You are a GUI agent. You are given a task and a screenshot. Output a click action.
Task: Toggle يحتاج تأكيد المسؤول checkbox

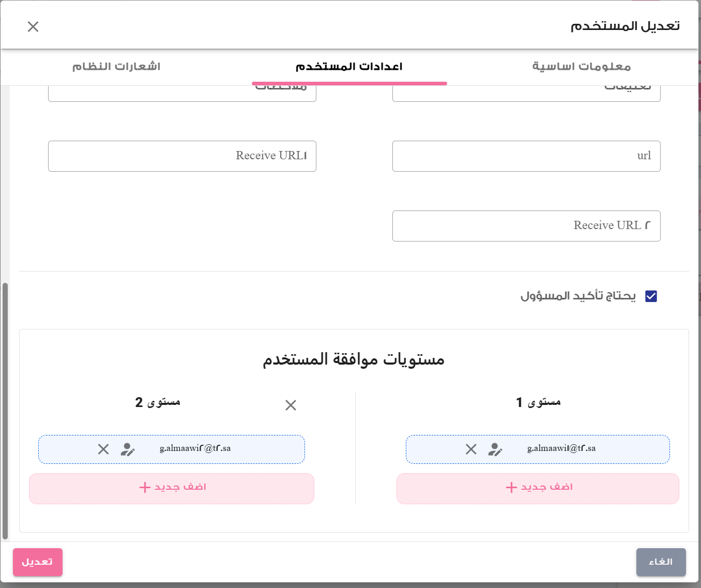coord(651,296)
